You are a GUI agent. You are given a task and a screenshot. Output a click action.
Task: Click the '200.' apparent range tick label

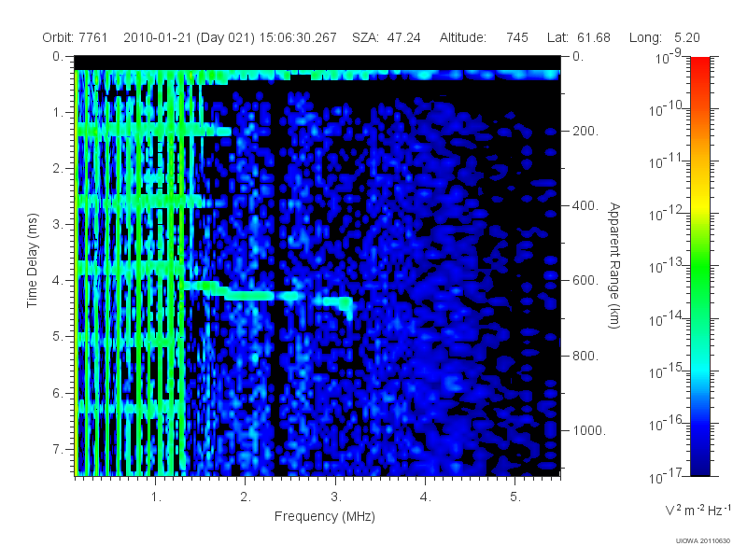tap(585, 131)
